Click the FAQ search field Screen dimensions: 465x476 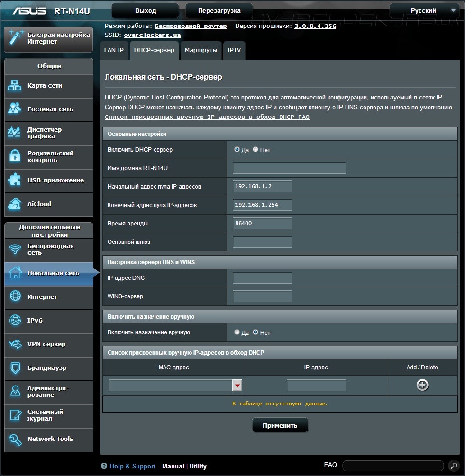coord(393,466)
